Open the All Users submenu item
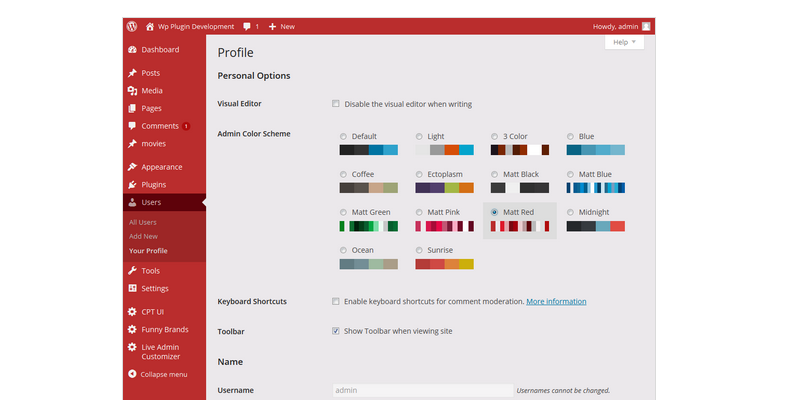 point(143,222)
